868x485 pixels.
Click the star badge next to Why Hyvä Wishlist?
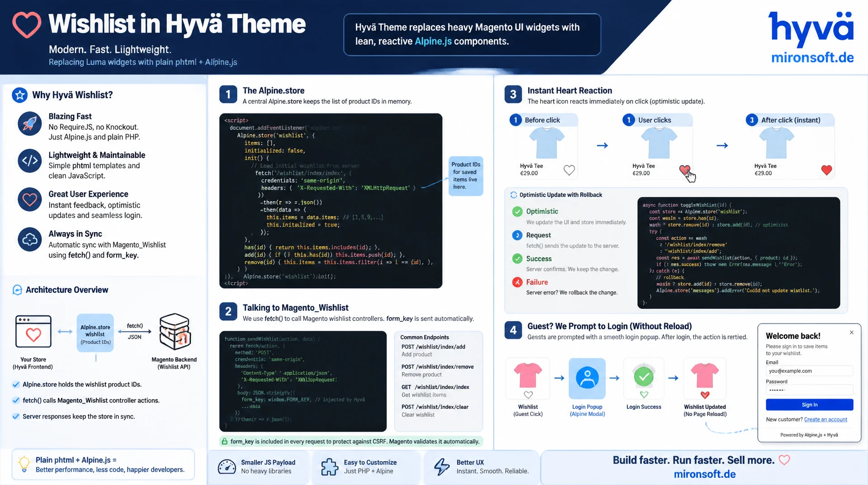click(x=19, y=95)
